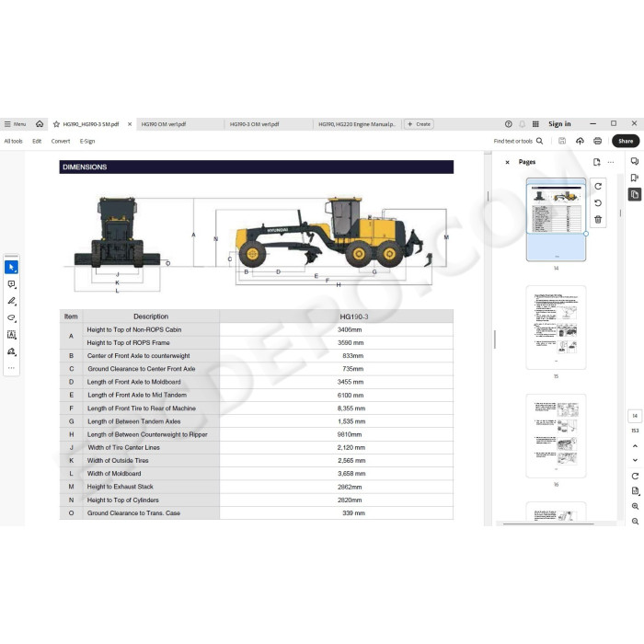
Task: Select the page 16 thumbnail
Action: tap(556, 436)
